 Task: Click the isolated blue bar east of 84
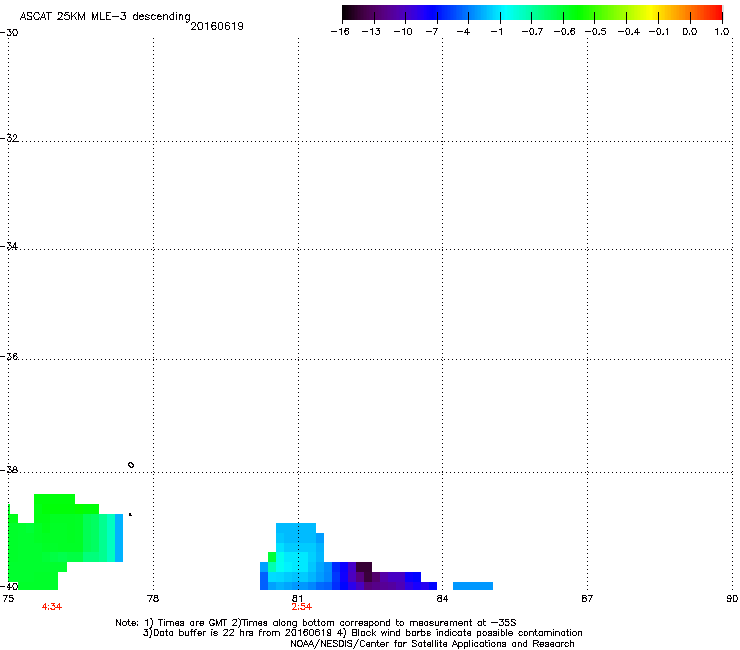point(473,586)
